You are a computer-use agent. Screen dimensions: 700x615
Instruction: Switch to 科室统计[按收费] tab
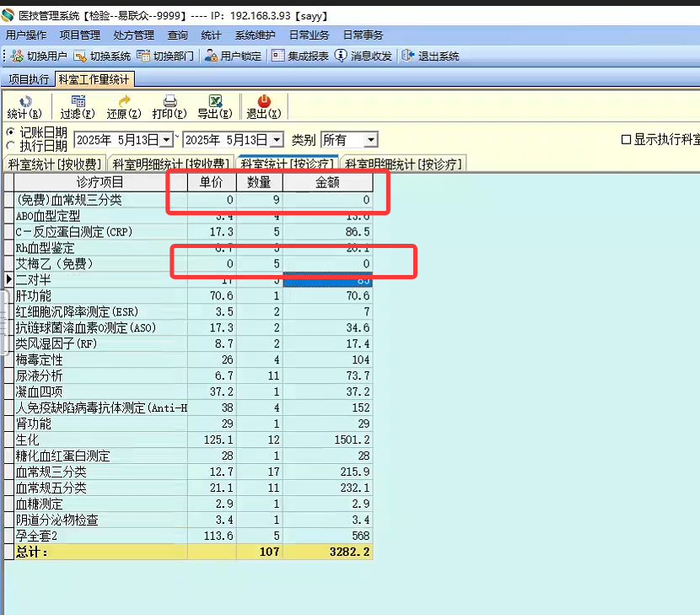pos(55,165)
